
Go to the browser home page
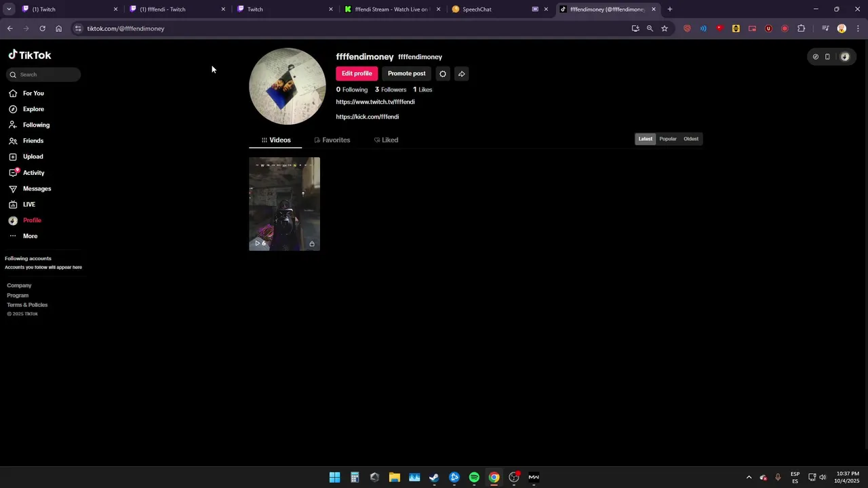[x=58, y=28]
